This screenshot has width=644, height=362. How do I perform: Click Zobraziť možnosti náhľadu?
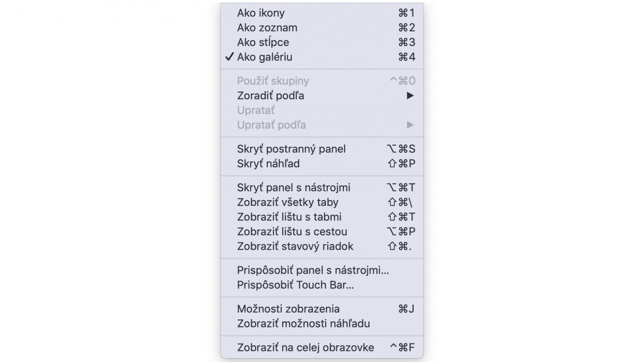point(322,323)
